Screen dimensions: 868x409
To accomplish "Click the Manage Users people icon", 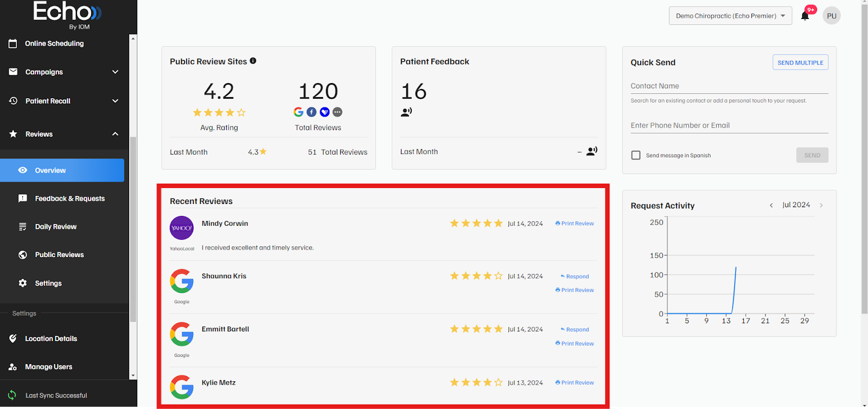I will [x=13, y=367].
